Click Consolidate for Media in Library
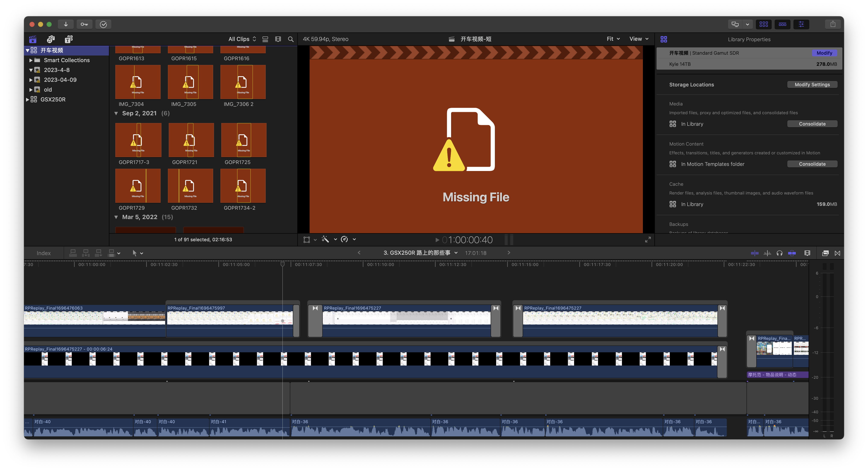This screenshot has width=868, height=471. 812,124
